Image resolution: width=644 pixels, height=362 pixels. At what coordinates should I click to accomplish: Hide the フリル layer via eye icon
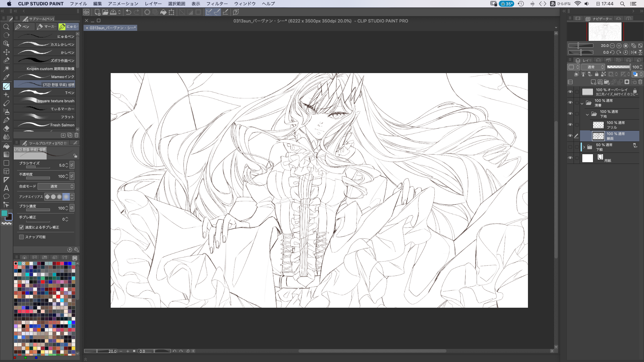[x=570, y=125]
